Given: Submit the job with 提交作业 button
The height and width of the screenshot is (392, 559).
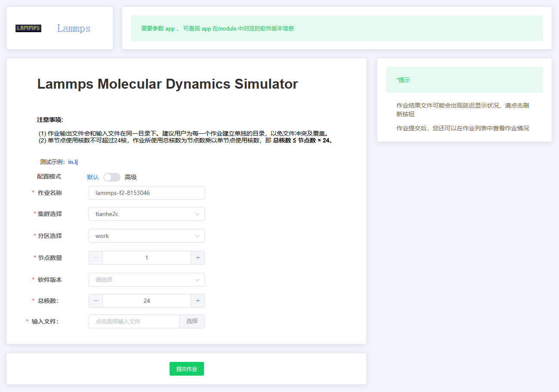Looking at the screenshot, I should [x=186, y=369].
